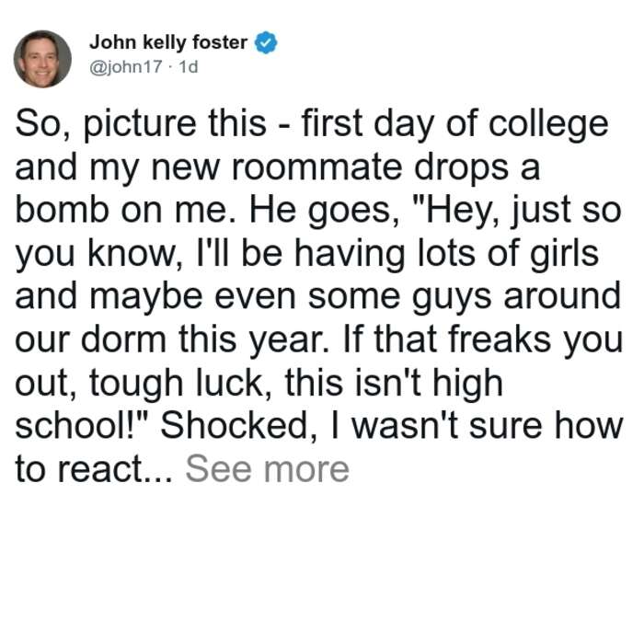Image resolution: width=644 pixels, height=644 pixels.
Task: Open the 1d timestamp of the post
Action: (x=189, y=66)
